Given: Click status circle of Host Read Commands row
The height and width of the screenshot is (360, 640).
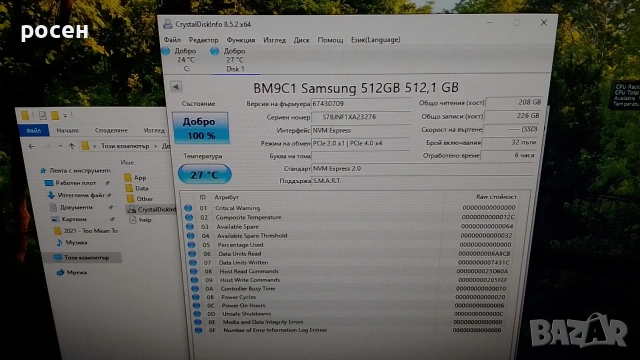Looking at the screenshot, I should (194, 271).
